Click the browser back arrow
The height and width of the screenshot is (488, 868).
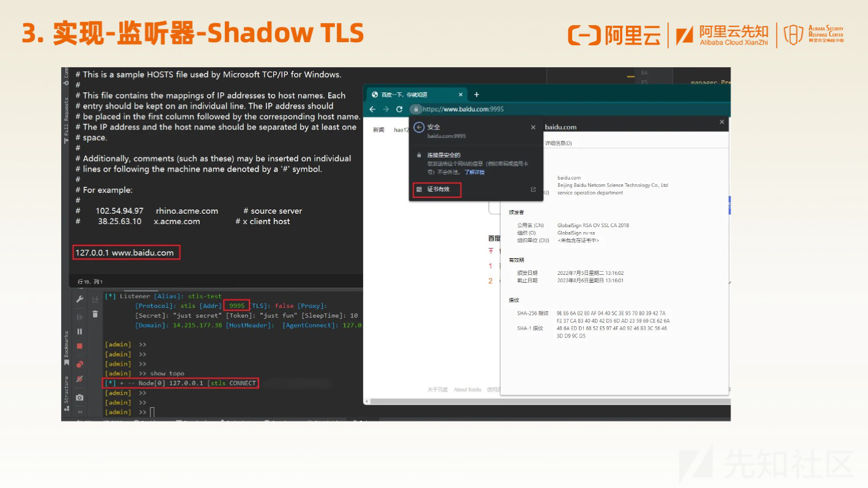tap(372, 109)
